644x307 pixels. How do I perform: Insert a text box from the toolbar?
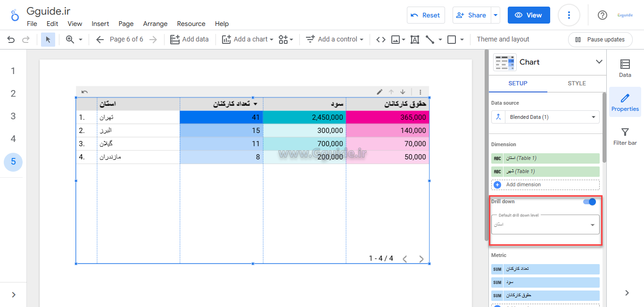coord(415,40)
